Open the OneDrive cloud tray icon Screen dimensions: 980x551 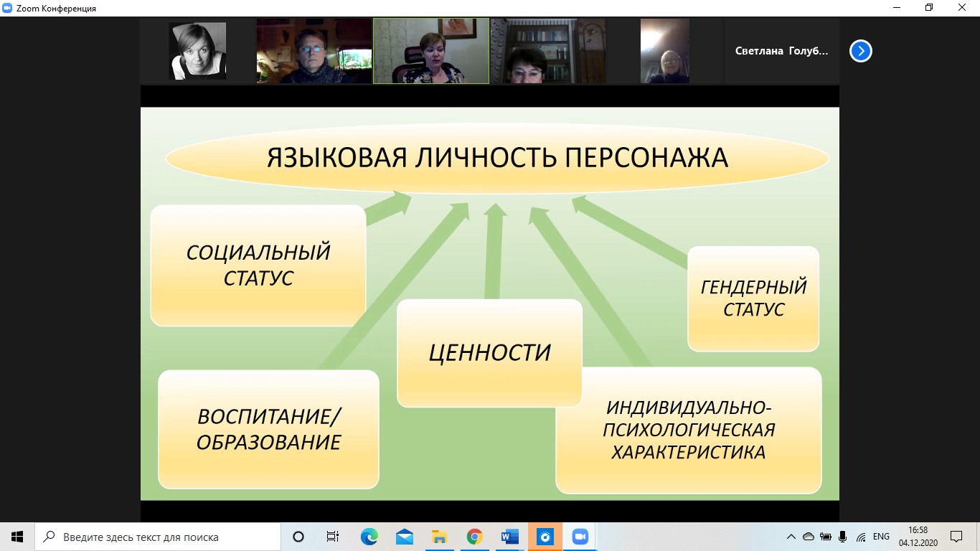click(x=809, y=537)
